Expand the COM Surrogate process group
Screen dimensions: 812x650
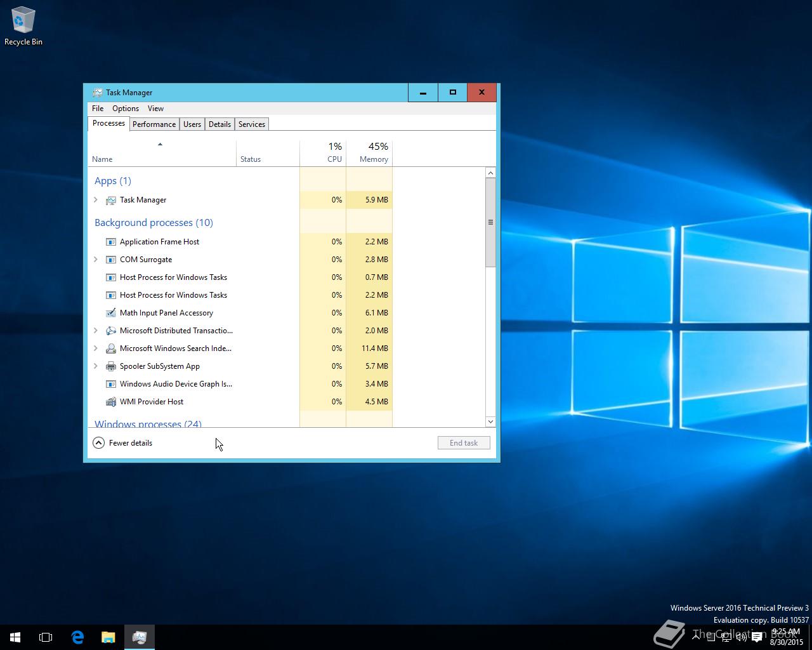96,260
